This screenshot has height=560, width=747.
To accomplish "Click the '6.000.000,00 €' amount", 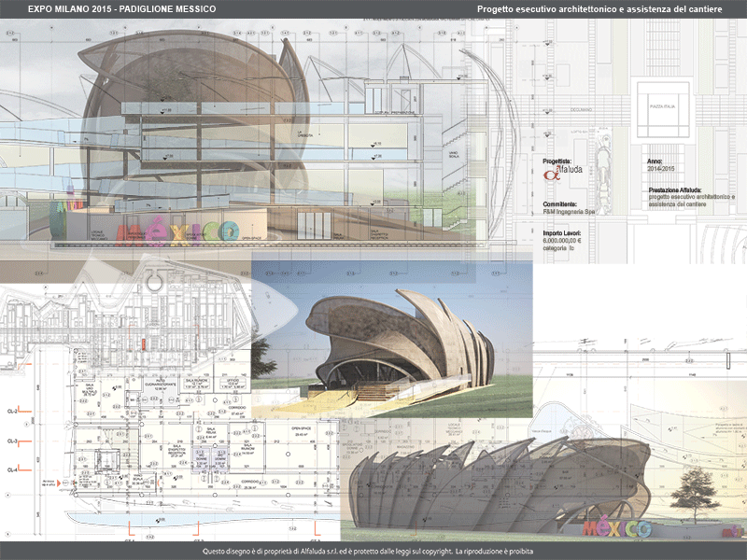I will click(x=561, y=241).
